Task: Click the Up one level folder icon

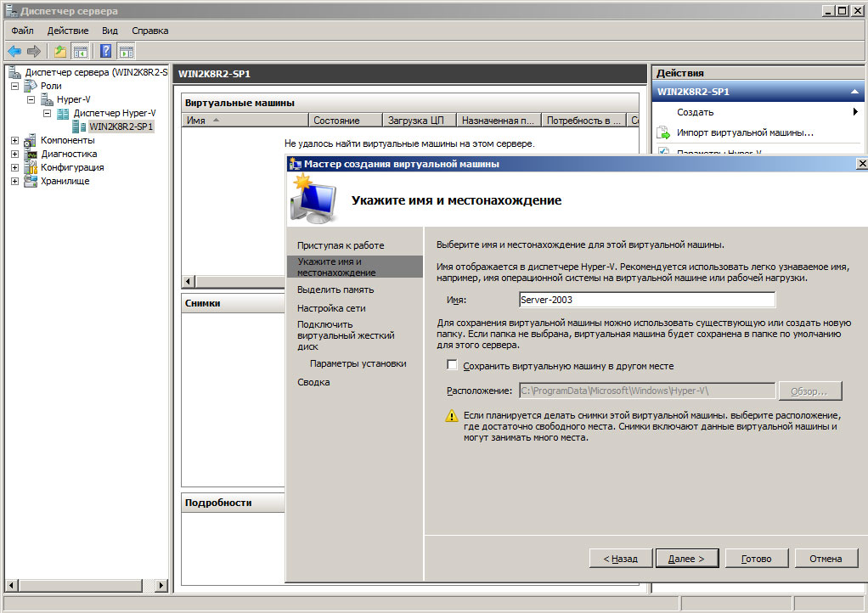Action: pos(59,52)
